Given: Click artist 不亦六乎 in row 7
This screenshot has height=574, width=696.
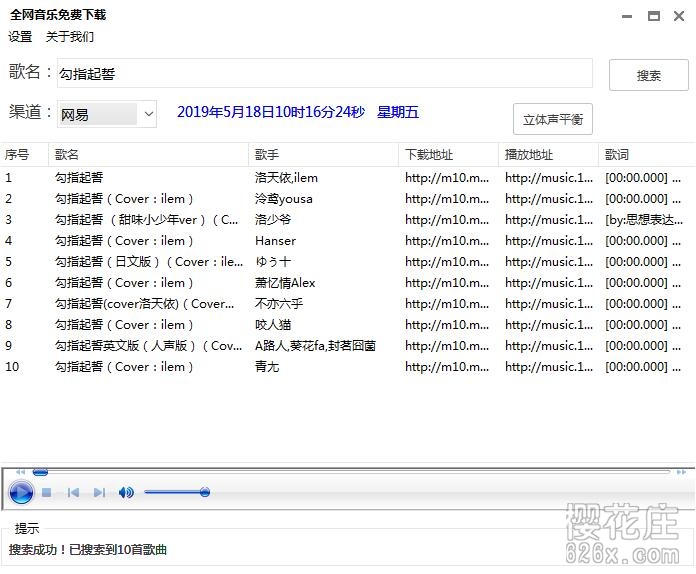Looking at the screenshot, I should click(x=279, y=304).
